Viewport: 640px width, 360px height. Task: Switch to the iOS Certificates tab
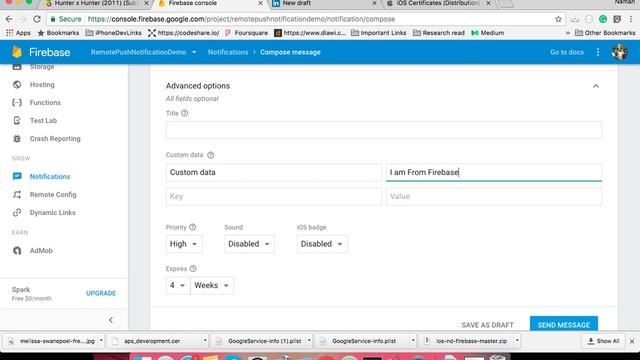[x=439, y=4]
